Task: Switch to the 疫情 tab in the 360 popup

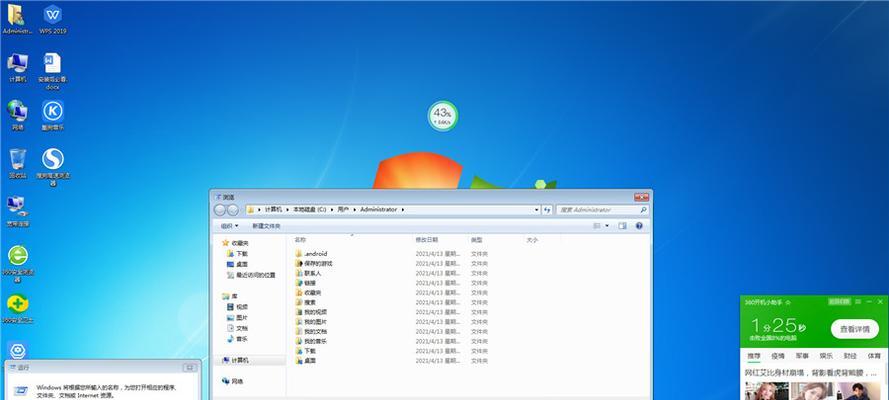Action: 778,356
